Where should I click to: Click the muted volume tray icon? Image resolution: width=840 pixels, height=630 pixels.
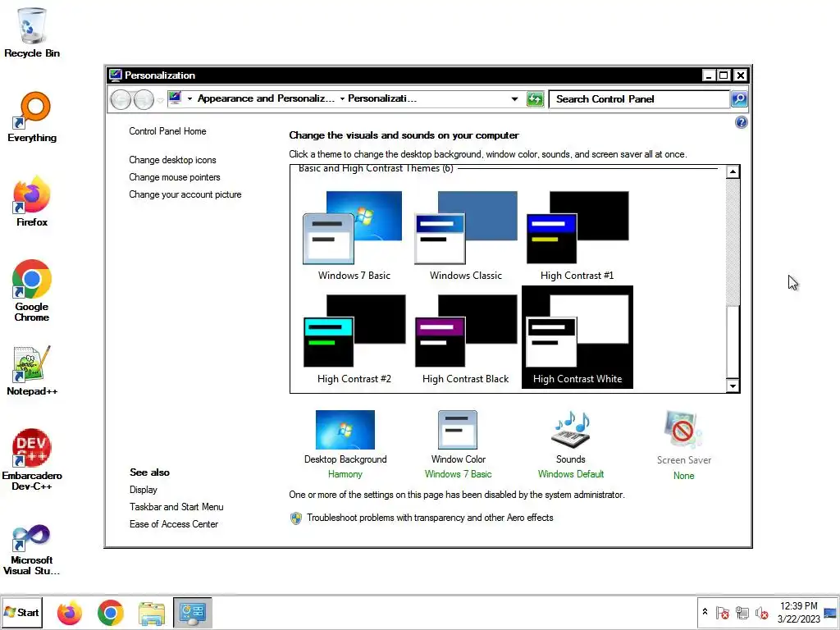(761, 612)
